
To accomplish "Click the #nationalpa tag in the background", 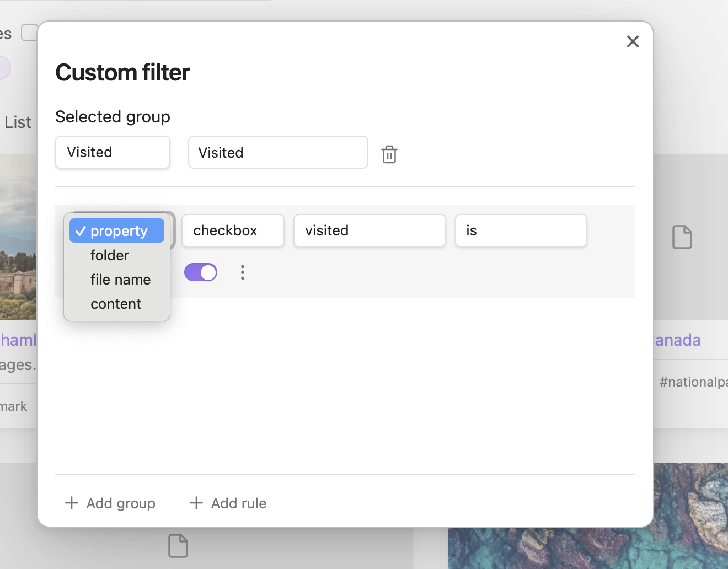I will click(x=693, y=382).
